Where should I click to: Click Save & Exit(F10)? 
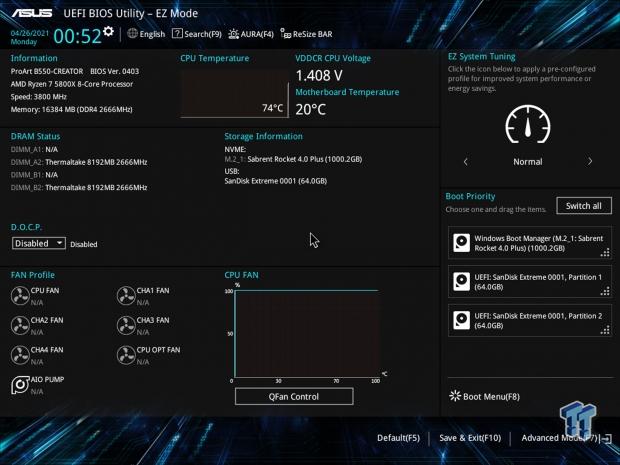pyautogui.click(x=470, y=438)
